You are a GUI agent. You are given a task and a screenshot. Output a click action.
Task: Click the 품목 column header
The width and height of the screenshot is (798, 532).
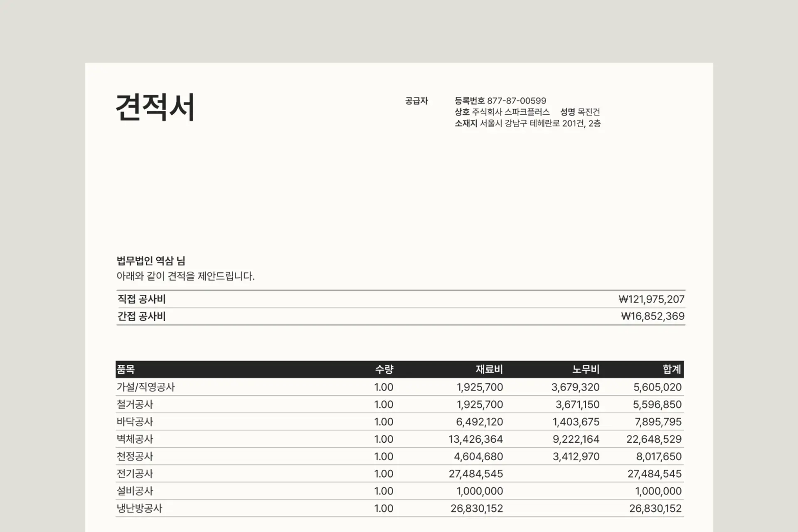(x=126, y=369)
